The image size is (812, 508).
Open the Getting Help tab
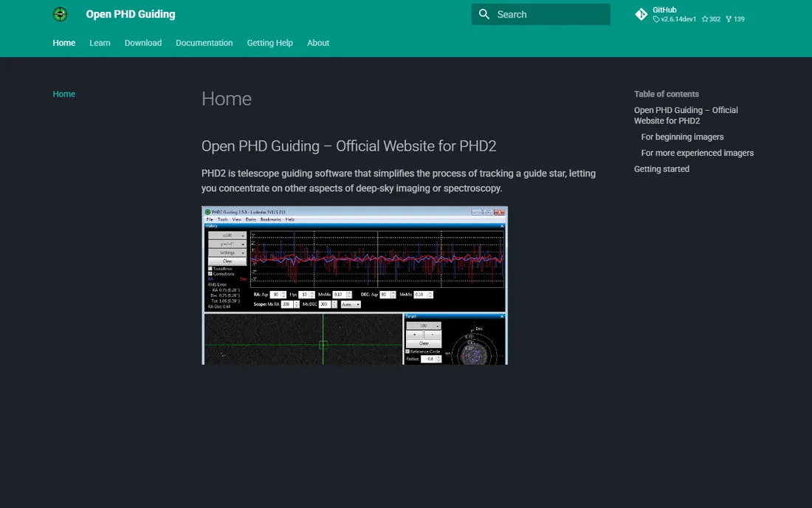(x=269, y=43)
